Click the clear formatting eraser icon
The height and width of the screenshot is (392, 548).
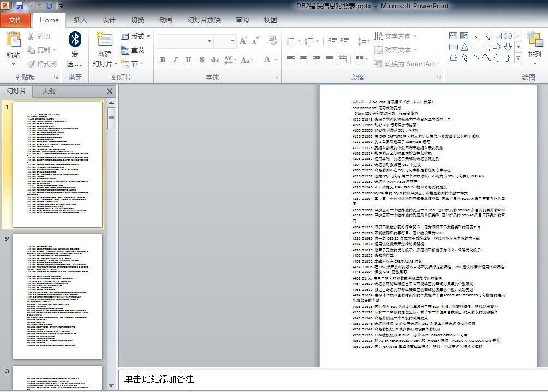272,40
